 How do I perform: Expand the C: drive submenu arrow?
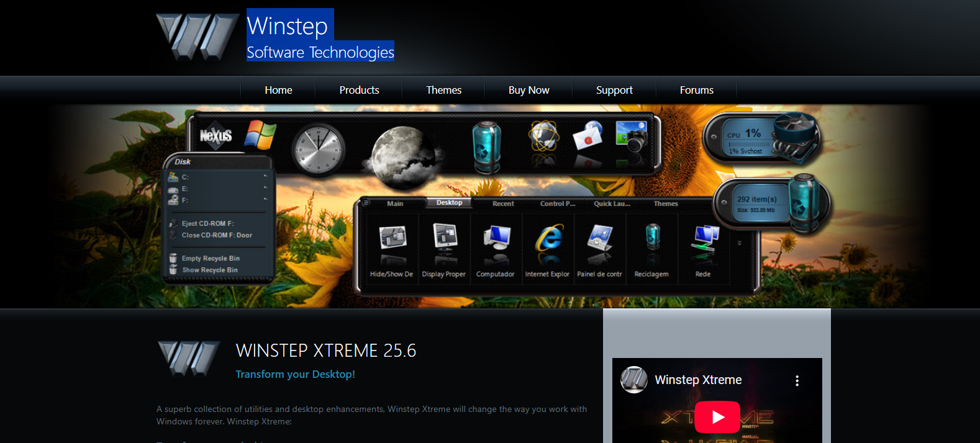coord(265,177)
